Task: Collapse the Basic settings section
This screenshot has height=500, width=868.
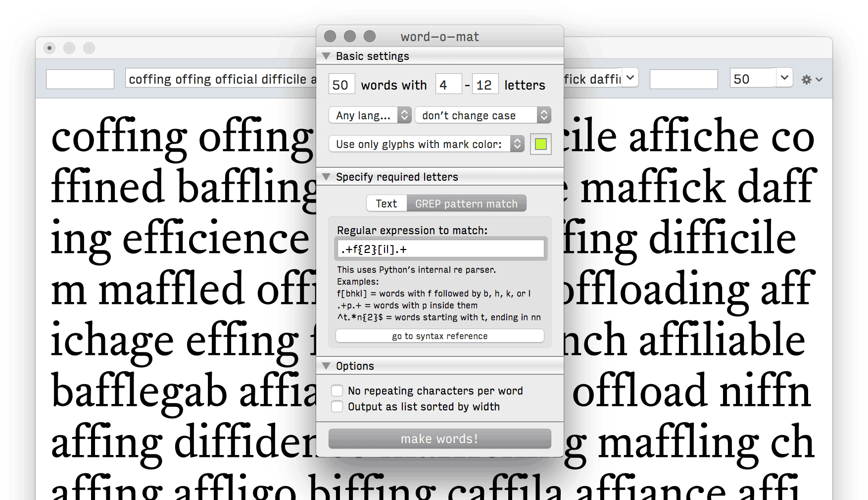Action: (326, 56)
